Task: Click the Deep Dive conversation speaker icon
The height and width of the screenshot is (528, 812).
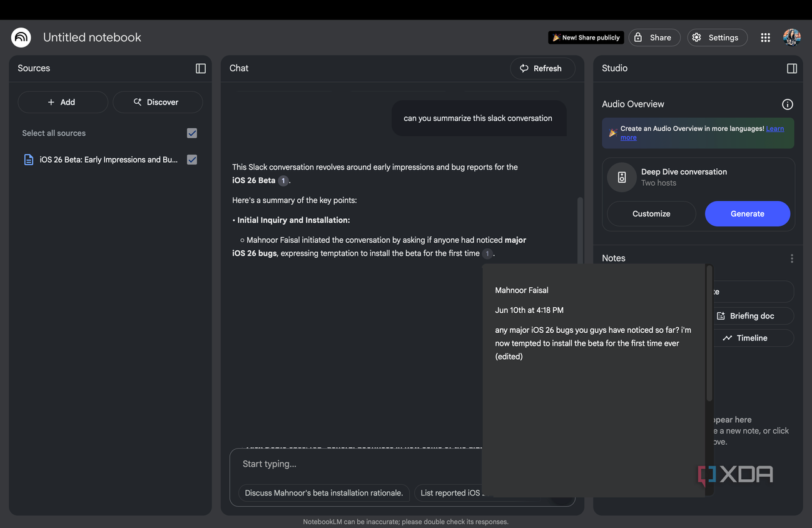Action: click(x=622, y=177)
